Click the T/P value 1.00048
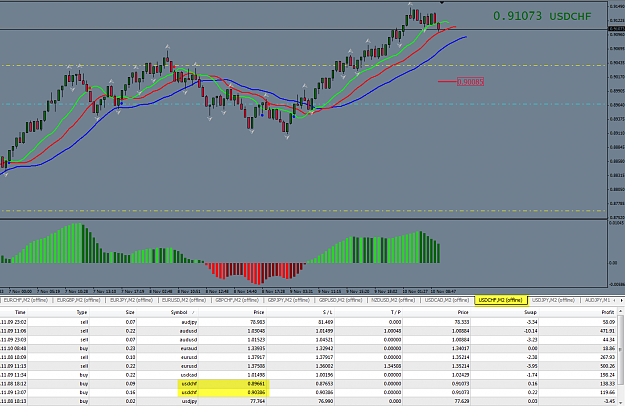The width and height of the screenshot is (625, 406). click(392, 331)
